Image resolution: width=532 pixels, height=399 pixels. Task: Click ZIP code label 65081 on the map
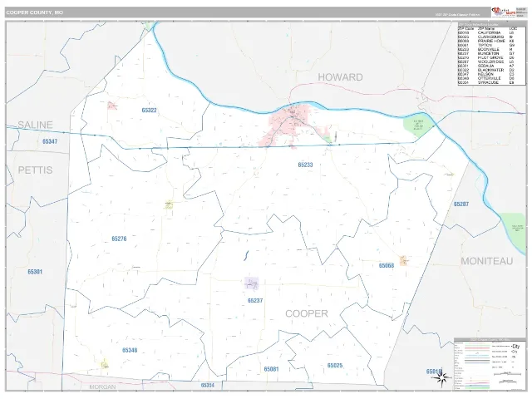coord(272,369)
